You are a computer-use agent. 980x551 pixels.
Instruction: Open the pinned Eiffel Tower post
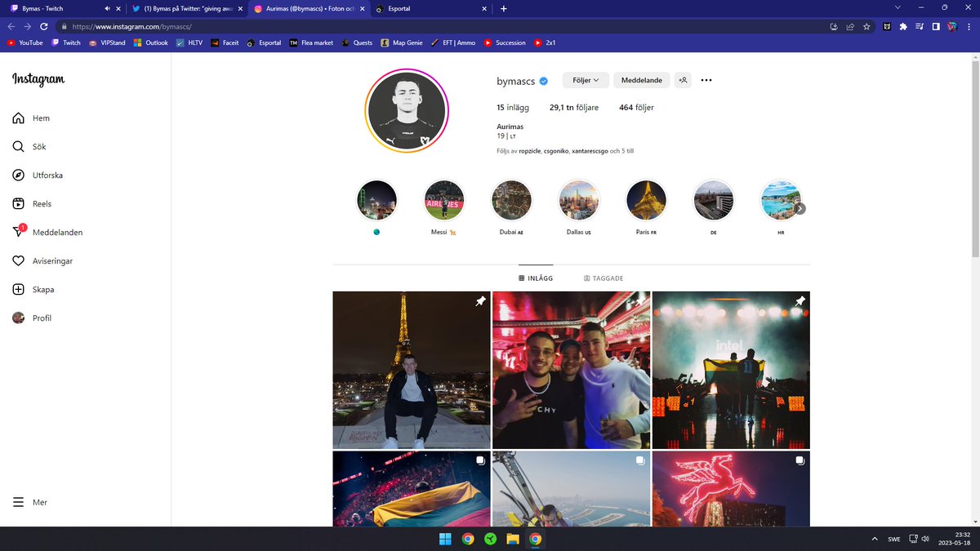[x=412, y=370]
